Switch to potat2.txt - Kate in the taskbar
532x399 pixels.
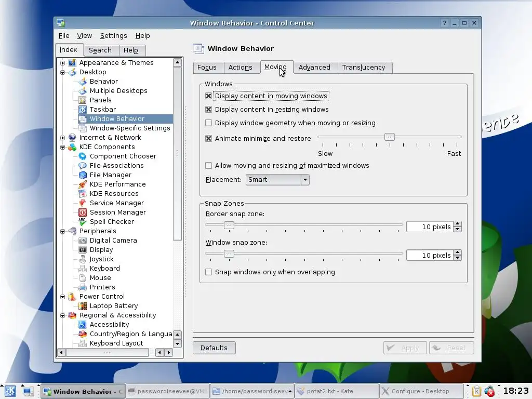pyautogui.click(x=337, y=391)
